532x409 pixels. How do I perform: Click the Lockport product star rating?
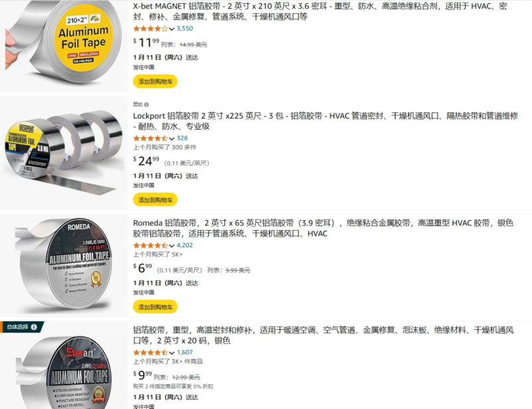point(150,138)
